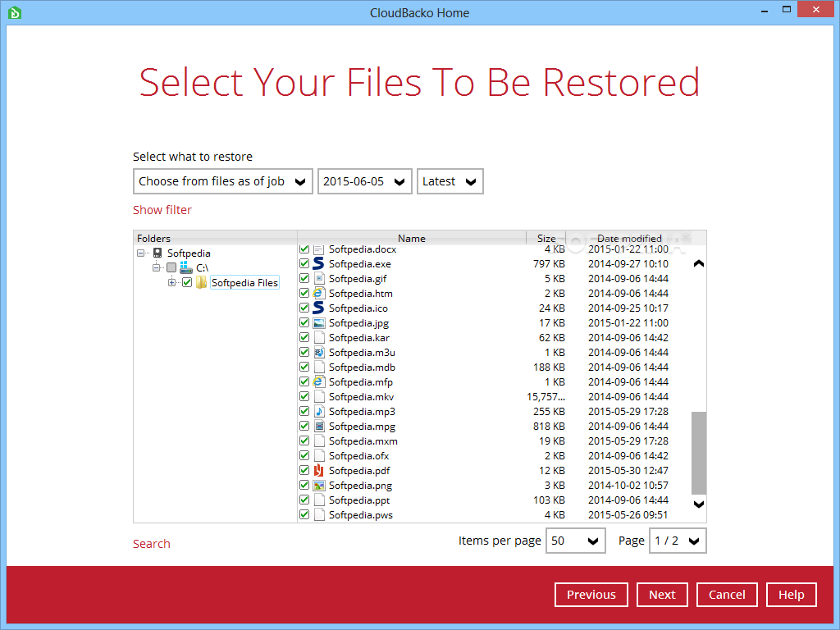Click the C:\ drive icon
Screen dimensions: 840x630
[186, 267]
